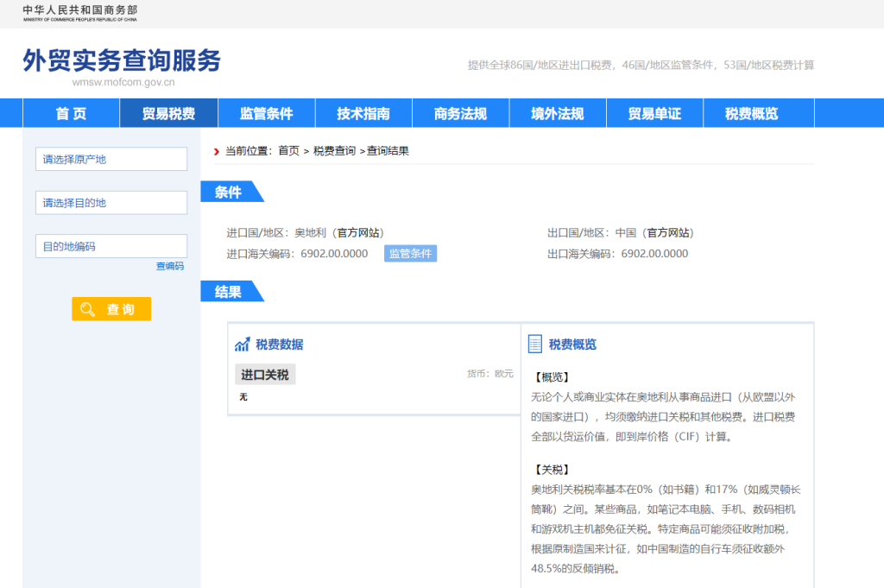Click the 外贸实务查询服务 site title
Image resolution: width=884 pixels, height=588 pixels.
[x=122, y=60]
